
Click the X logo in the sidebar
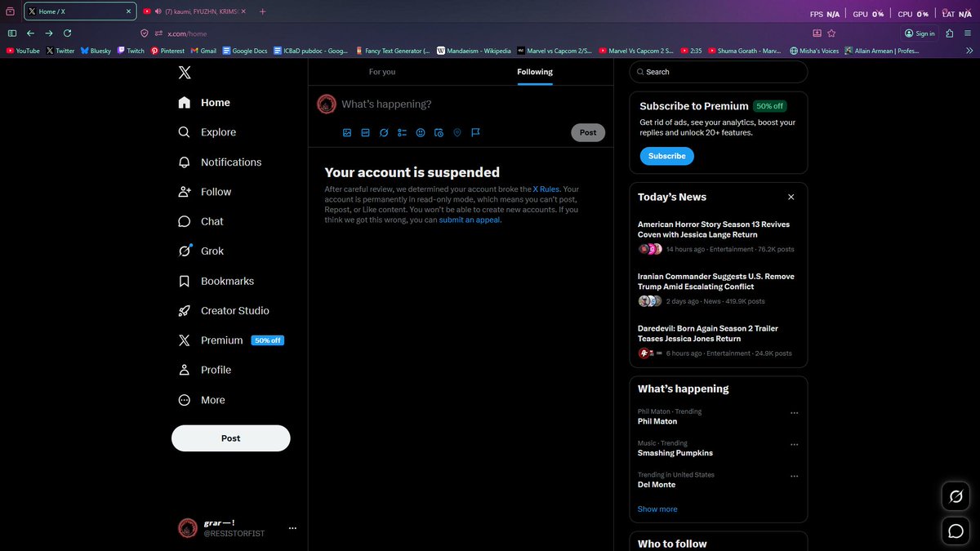185,72
